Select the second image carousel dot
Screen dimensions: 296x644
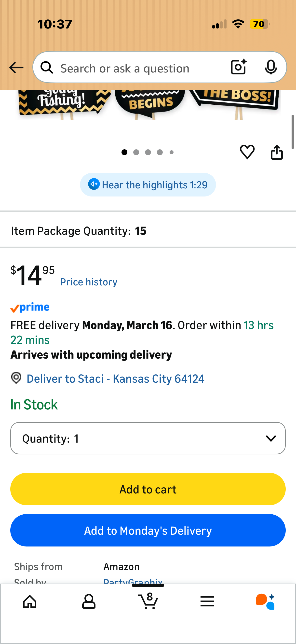[136, 152]
